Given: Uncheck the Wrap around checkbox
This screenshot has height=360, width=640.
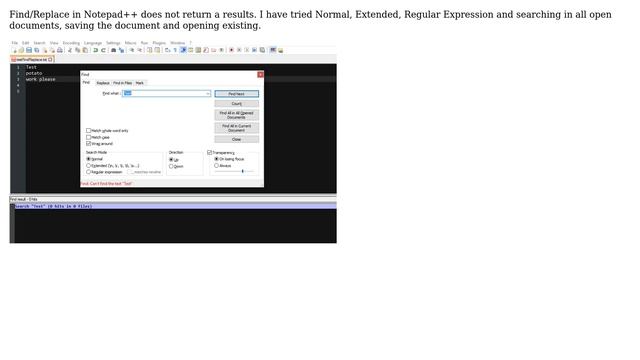Looking at the screenshot, I should click(88, 144).
